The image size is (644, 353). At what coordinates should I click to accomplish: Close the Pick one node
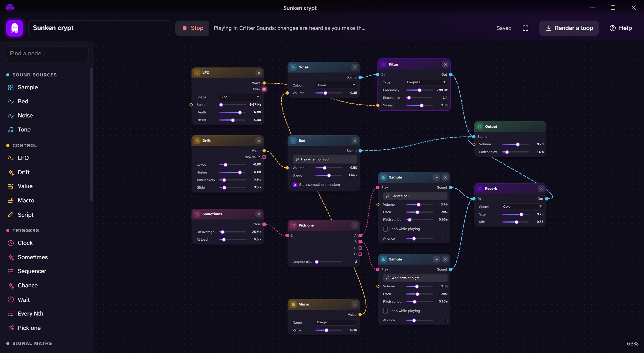(355, 226)
